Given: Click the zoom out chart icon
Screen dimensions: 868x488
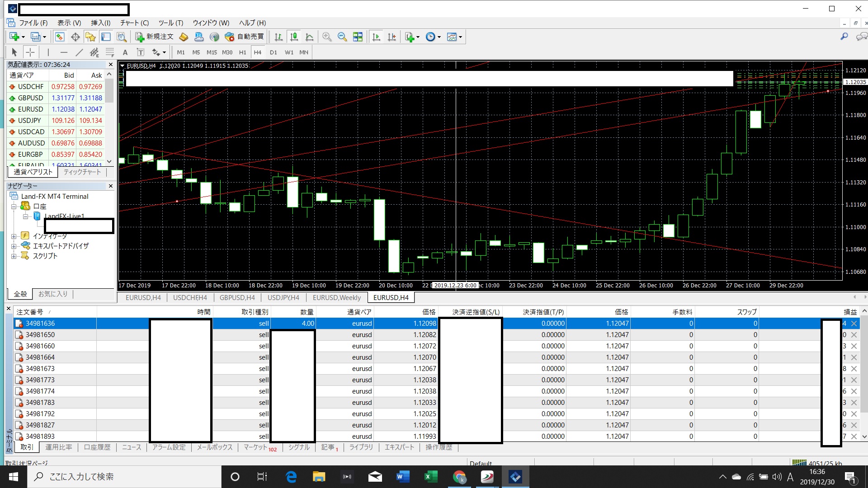Looking at the screenshot, I should [342, 37].
